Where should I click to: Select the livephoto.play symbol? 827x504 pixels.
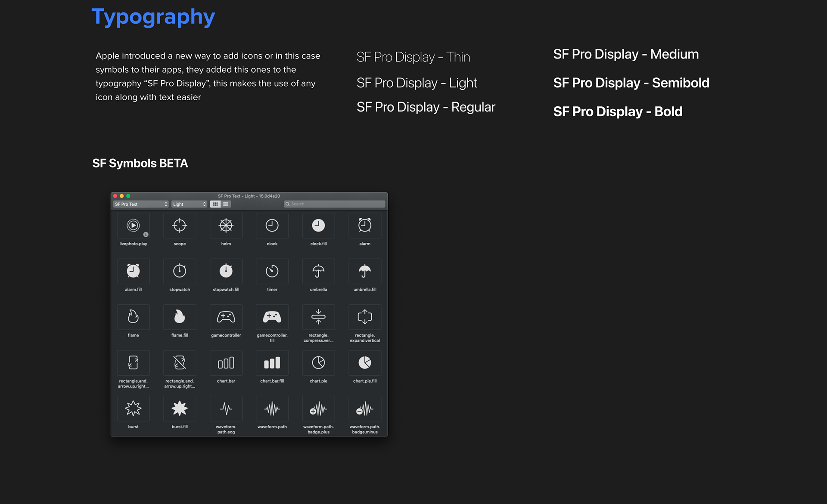pyautogui.click(x=133, y=226)
